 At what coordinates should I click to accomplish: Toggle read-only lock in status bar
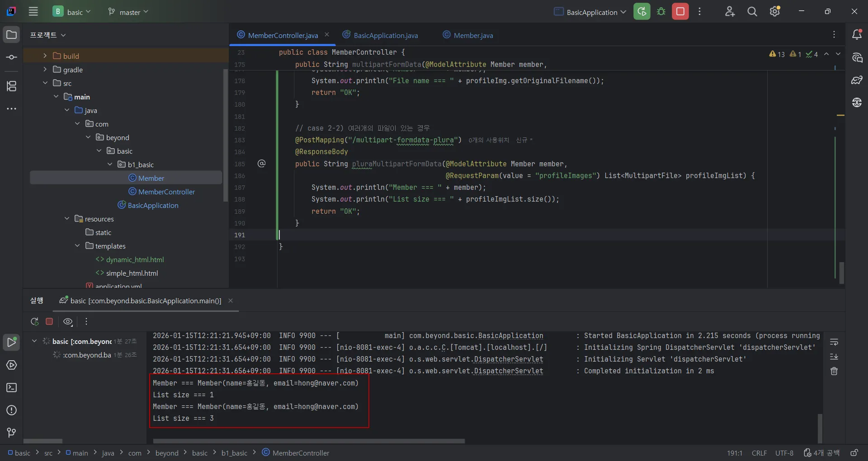(x=854, y=453)
